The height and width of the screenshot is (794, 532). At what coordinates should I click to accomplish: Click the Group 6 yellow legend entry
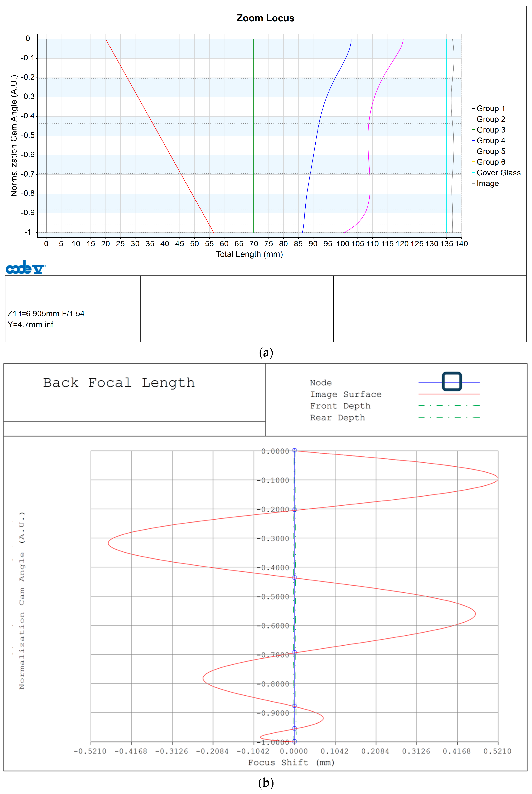(x=491, y=162)
